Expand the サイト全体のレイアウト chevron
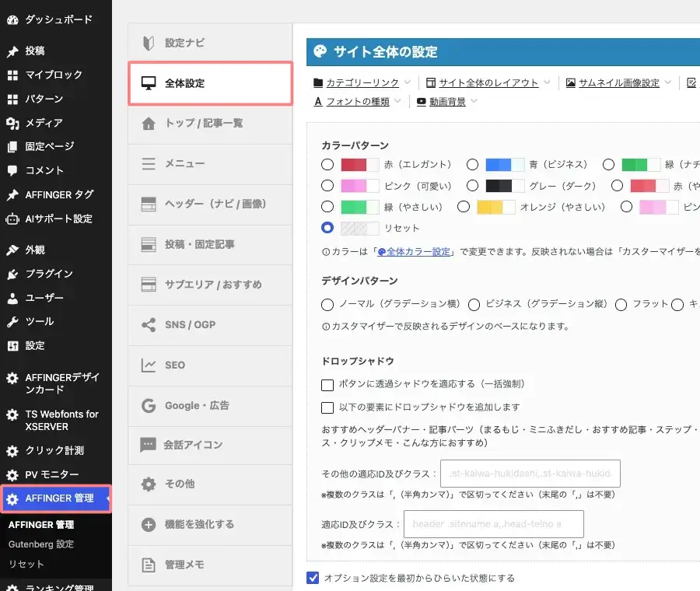 (547, 82)
